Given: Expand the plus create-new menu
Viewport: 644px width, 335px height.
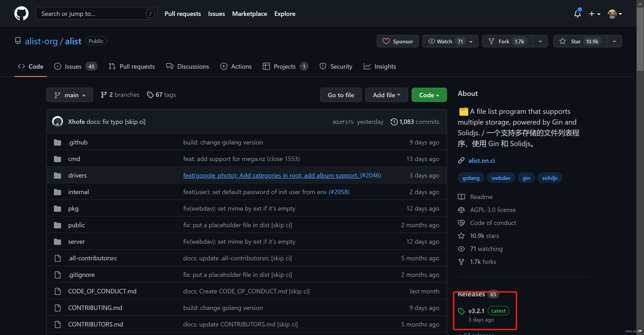Looking at the screenshot, I should pos(595,14).
